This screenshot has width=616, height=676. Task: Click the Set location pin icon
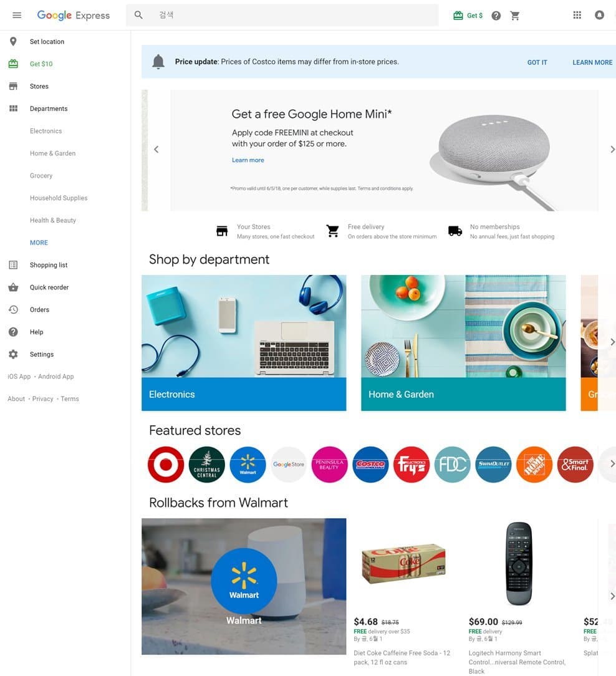[x=12, y=41]
